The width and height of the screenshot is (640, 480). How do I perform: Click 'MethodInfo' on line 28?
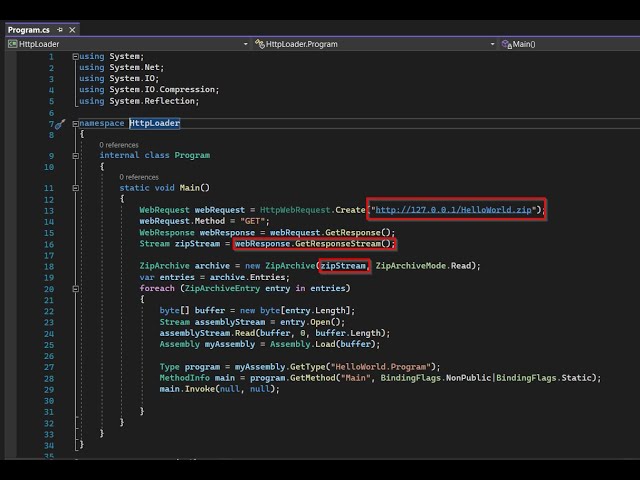184,378
